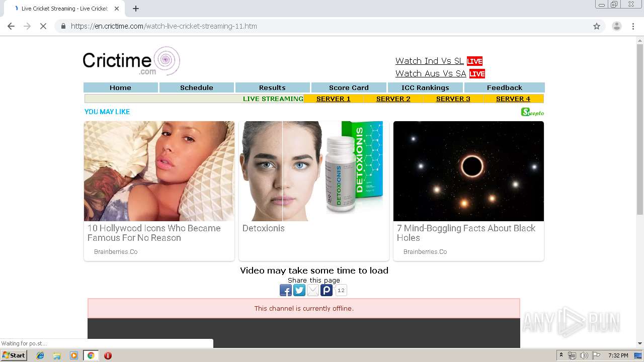Switch to SERVER 3 stream
The image size is (644, 362).
pyautogui.click(x=453, y=99)
